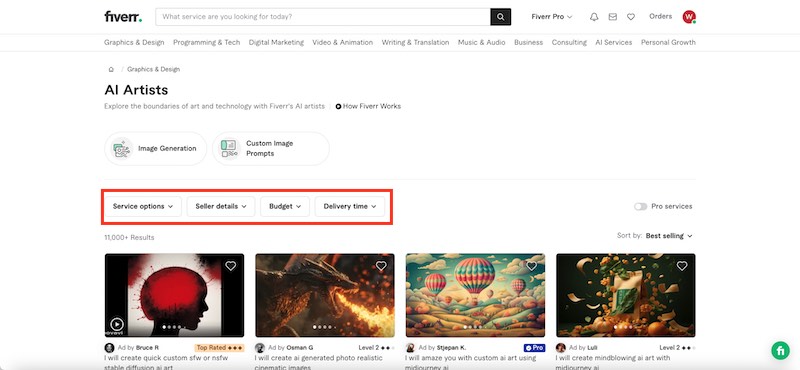Open the Music & Audio category
The height and width of the screenshot is (370, 800).
pyautogui.click(x=482, y=42)
